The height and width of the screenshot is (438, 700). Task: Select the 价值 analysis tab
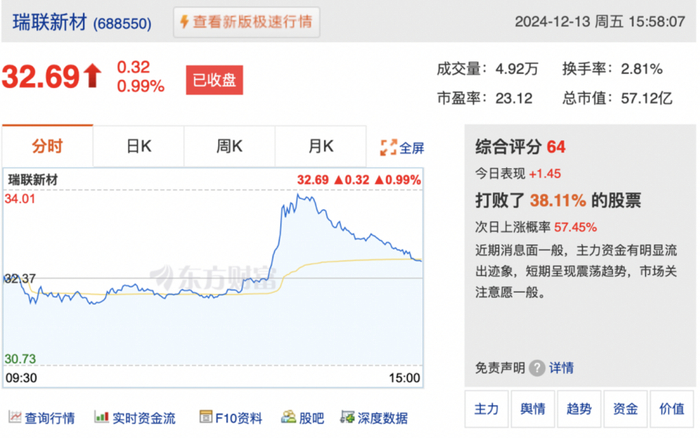click(672, 409)
